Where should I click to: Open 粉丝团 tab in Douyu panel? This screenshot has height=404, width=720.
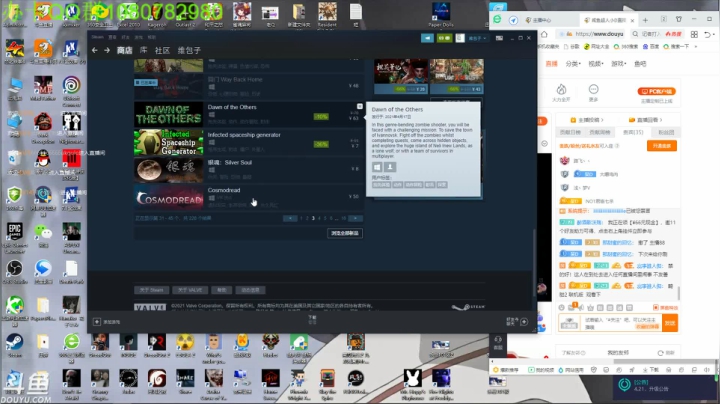(666, 132)
